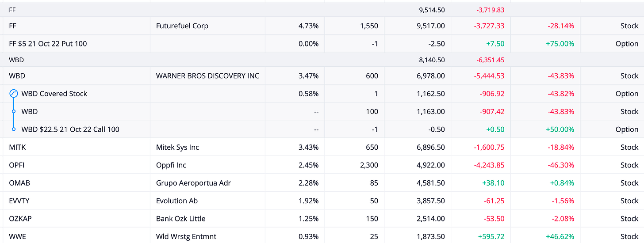Click the +7.50 gain value

pos(494,44)
